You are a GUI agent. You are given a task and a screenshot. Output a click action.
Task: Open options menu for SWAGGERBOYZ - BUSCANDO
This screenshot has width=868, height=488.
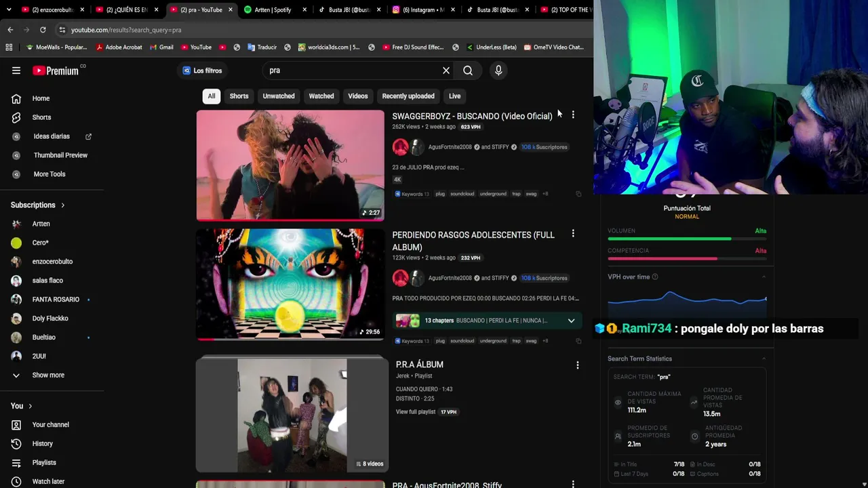click(x=573, y=115)
